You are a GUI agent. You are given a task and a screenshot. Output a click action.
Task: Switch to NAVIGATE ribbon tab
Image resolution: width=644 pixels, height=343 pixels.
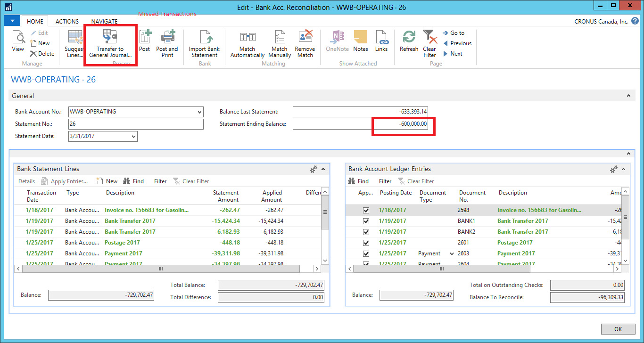(104, 21)
